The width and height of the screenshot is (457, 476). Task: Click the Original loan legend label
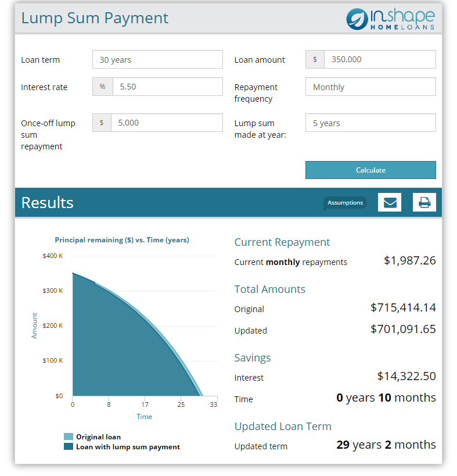(98, 437)
